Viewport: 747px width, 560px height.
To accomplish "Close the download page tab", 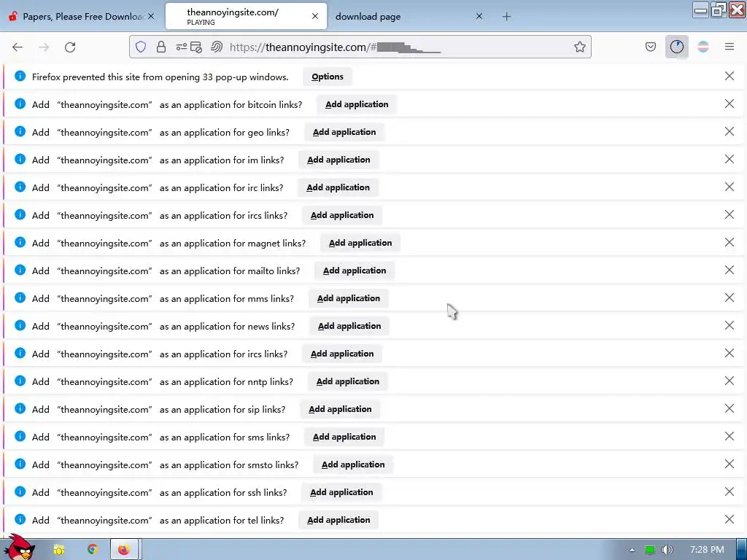I will point(479,16).
